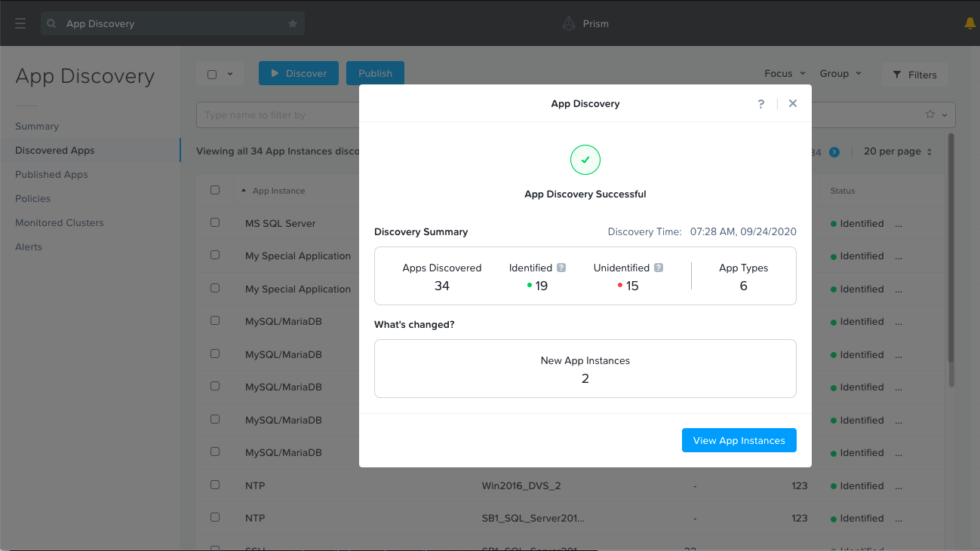Close the App Discovery dialog
The width and height of the screenshot is (980, 551).
pyautogui.click(x=793, y=103)
